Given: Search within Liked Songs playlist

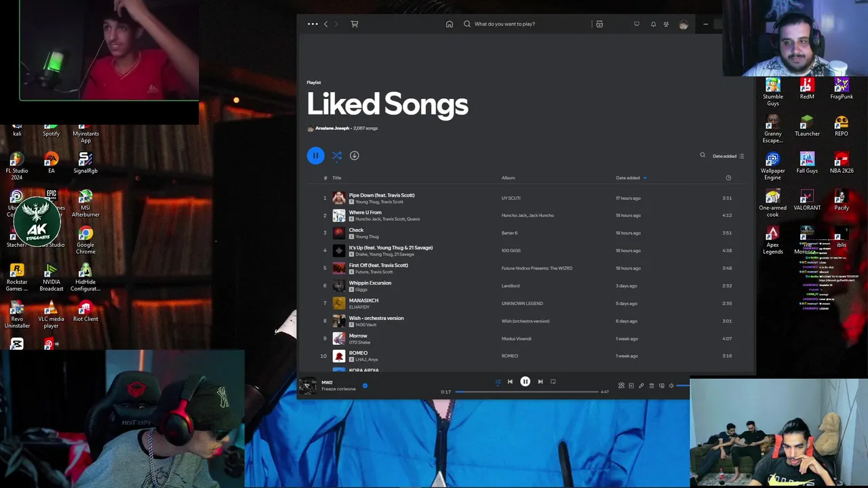Looking at the screenshot, I should tap(703, 155).
